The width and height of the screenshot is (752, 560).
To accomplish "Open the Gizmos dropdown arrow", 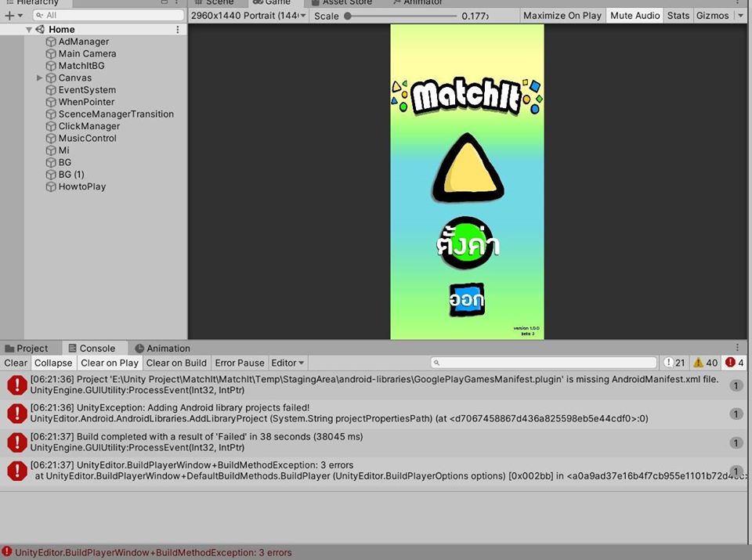I will (x=741, y=16).
